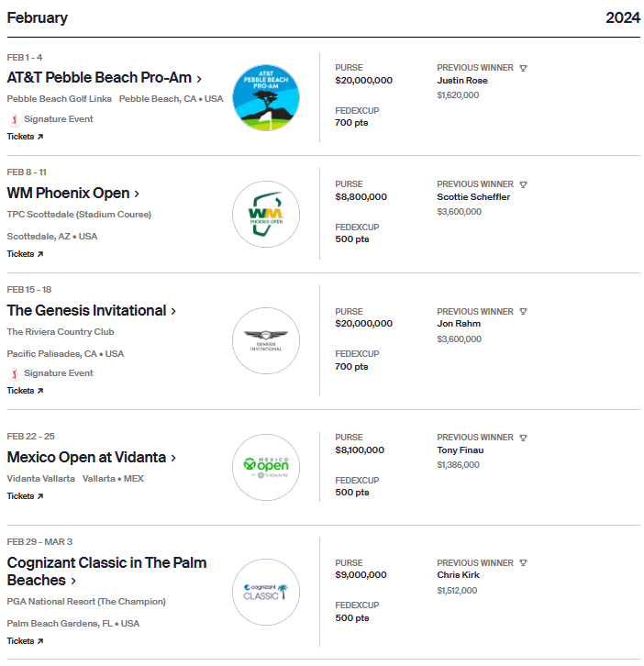Click PGA National Resort (The Champion) text
This screenshot has width=644, height=666.
click(86, 602)
